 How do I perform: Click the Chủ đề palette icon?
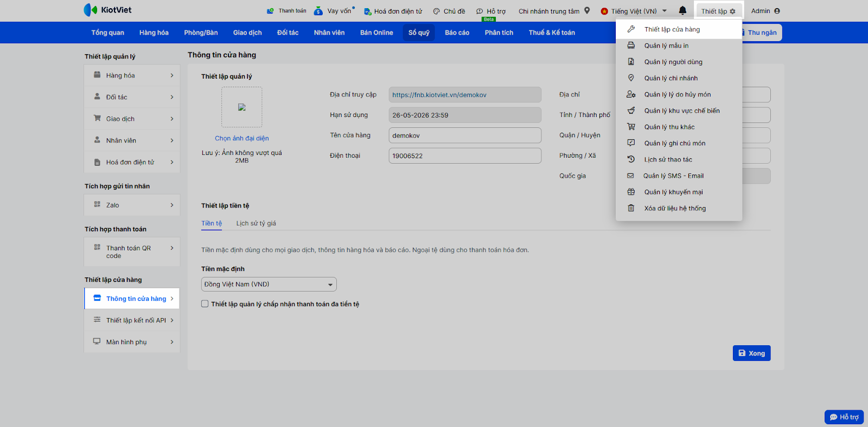436,11
